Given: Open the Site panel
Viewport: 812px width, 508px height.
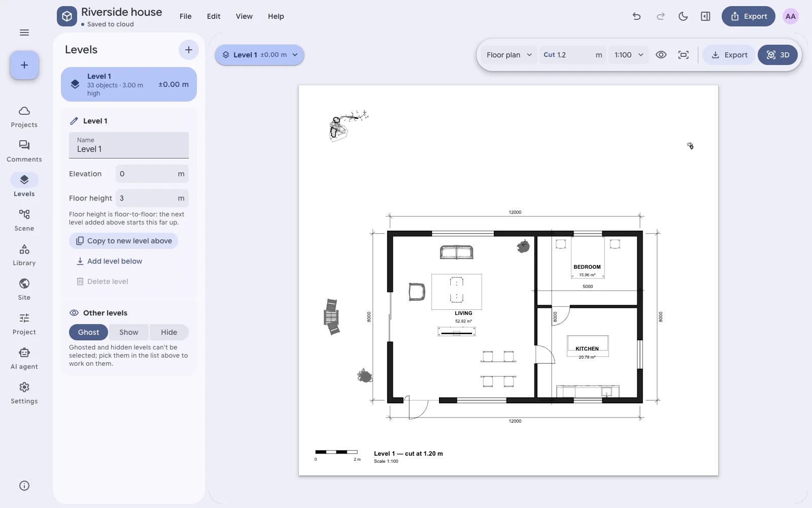Looking at the screenshot, I should [x=24, y=290].
